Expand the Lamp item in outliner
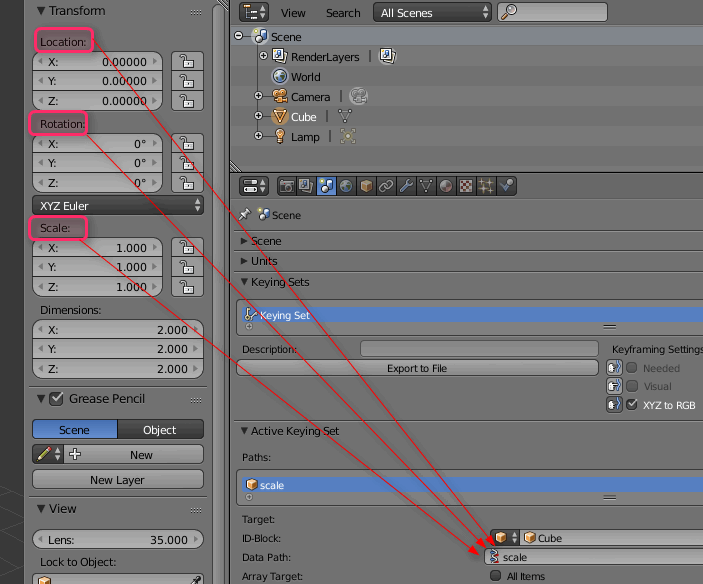 pyautogui.click(x=258, y=135)
